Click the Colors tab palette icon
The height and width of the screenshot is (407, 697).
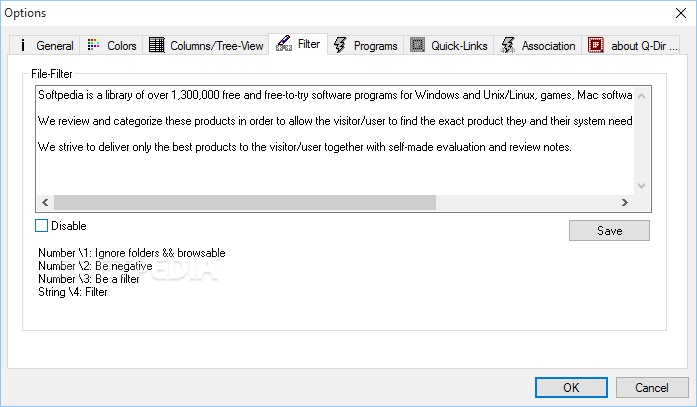click(x=93, y=45)
